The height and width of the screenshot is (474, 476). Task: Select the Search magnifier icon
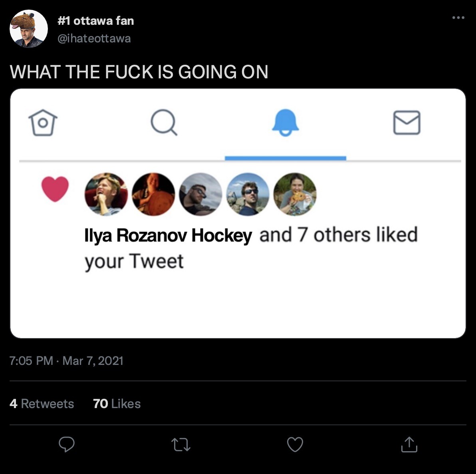coord(165,123)
